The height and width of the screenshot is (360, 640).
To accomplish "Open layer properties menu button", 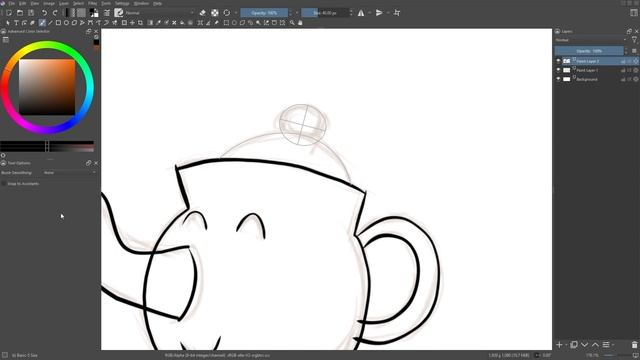I will (606, 345).
